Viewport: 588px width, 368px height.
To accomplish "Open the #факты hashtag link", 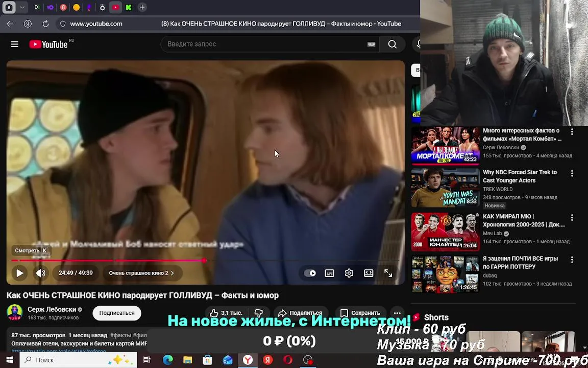I will (120, 335).
